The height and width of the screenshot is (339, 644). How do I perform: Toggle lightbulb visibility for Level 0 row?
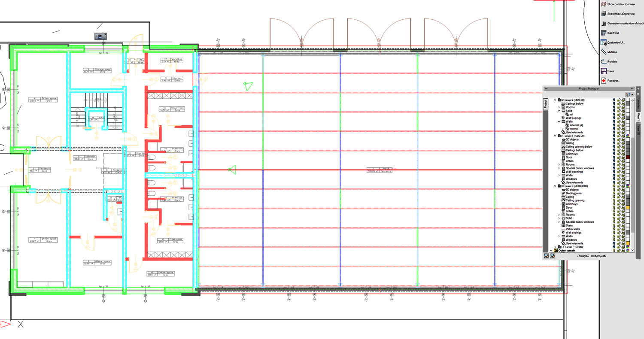pyautogui.click(x=614, y=186)
